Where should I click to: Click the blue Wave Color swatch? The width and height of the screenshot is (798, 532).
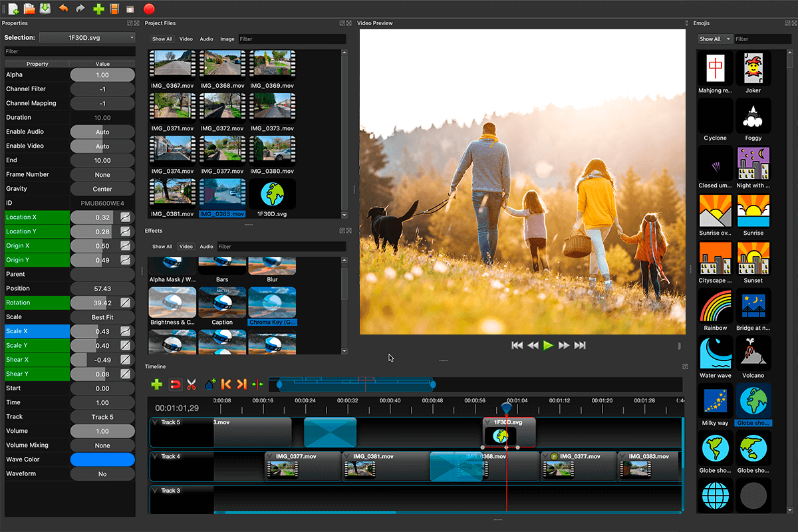point(102,459)
